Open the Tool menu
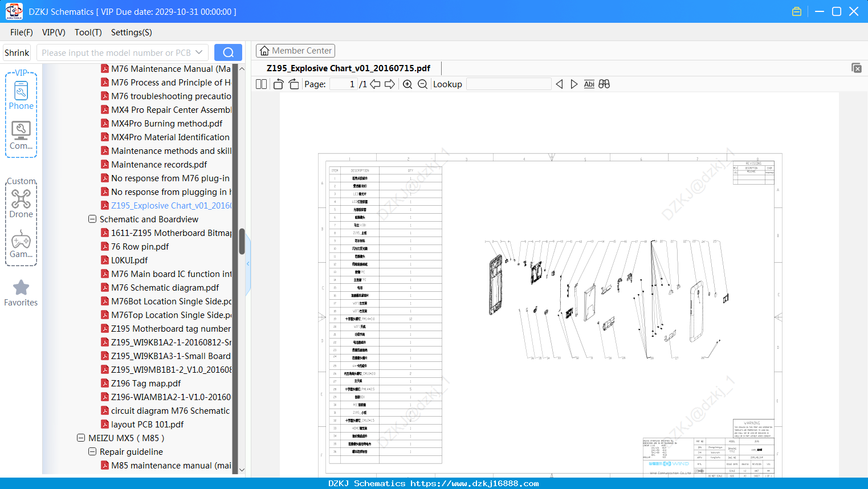Screen dimensions: 868x489 88,32
